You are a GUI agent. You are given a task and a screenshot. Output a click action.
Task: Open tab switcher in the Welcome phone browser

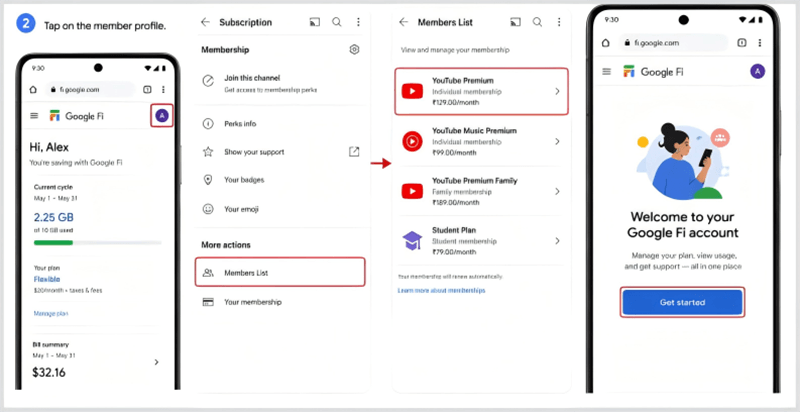coord(742,43)
